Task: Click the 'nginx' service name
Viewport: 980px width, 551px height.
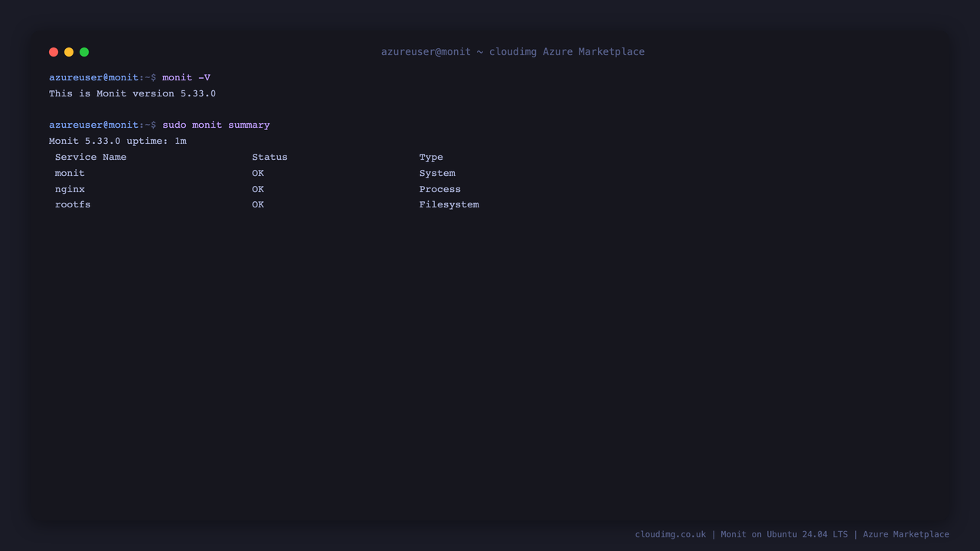Action: (x=70, y=190)
